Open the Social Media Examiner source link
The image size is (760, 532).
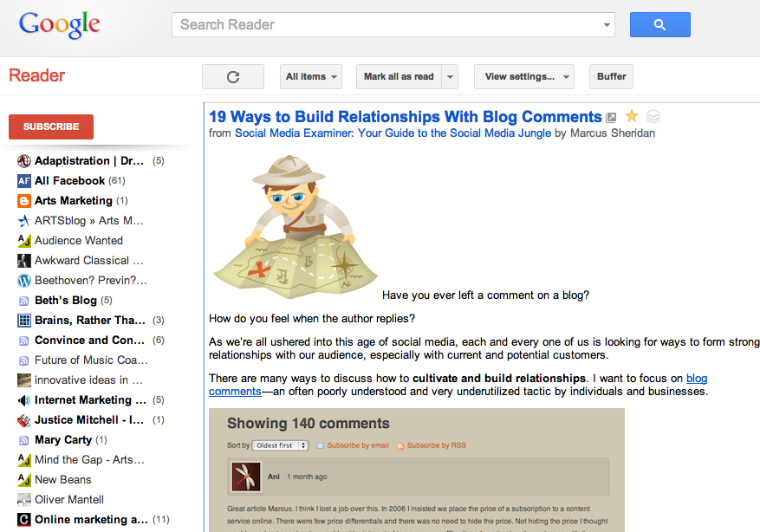tap(393, 133)
